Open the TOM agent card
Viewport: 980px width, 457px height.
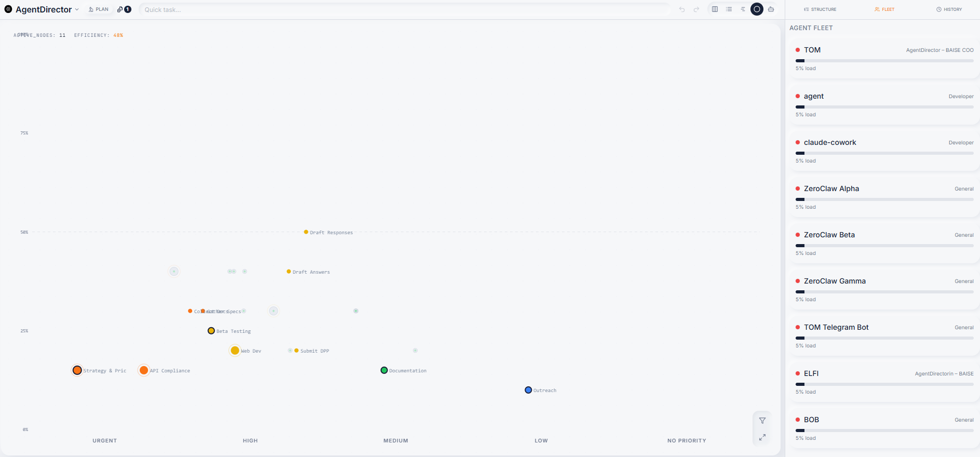coord(884,59)
